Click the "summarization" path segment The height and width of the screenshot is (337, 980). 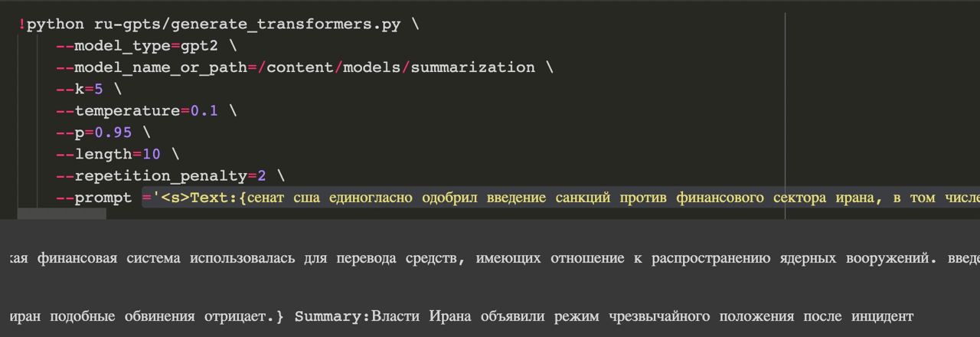click(x=473, y=67)
